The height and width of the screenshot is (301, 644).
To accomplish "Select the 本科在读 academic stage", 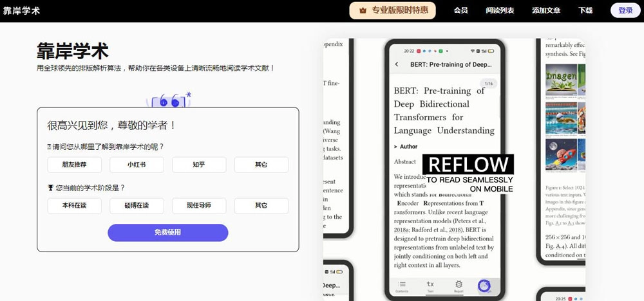I will pos(74,206).
